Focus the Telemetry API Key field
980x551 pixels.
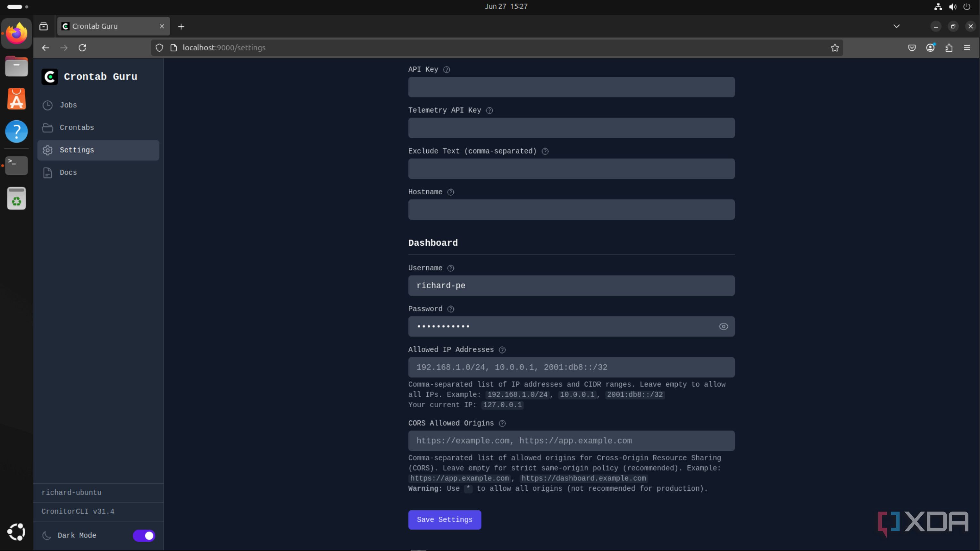571,128
